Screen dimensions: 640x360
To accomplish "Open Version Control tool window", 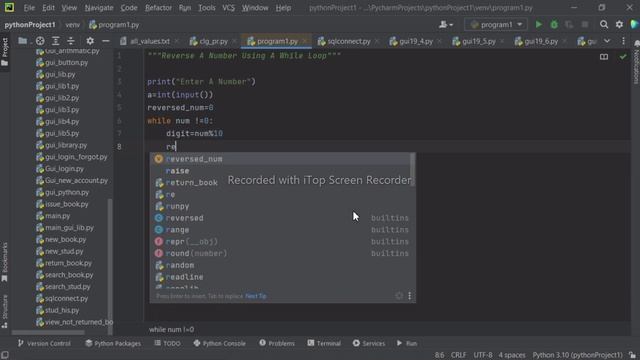I will tap(44, 343).
